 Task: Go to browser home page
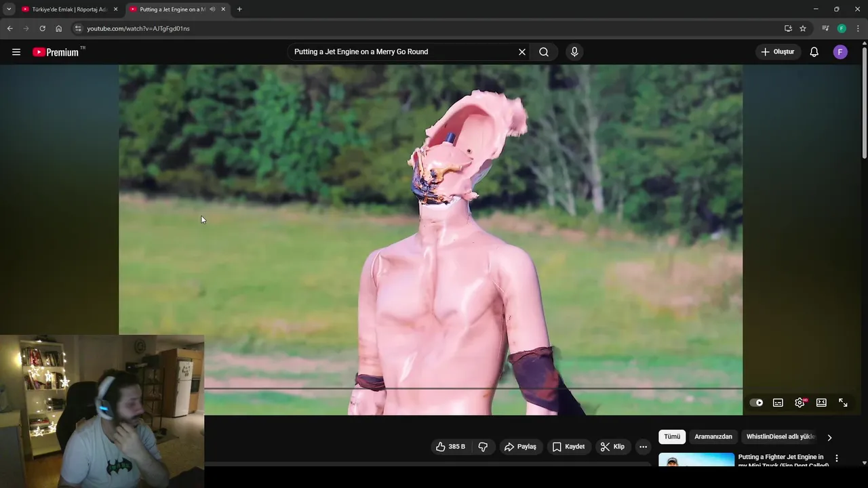click(58, 28)
